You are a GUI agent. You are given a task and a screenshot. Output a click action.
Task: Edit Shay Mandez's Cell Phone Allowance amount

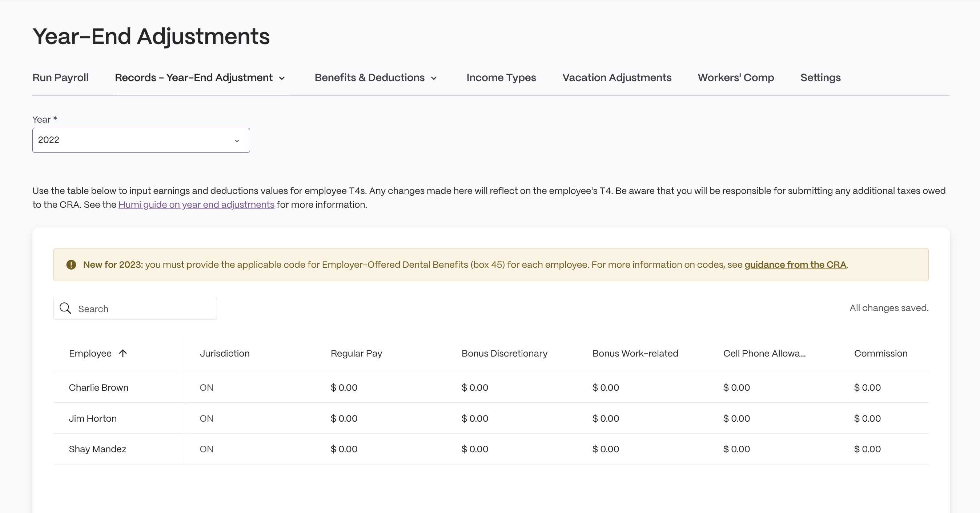[x=736, y=449]
